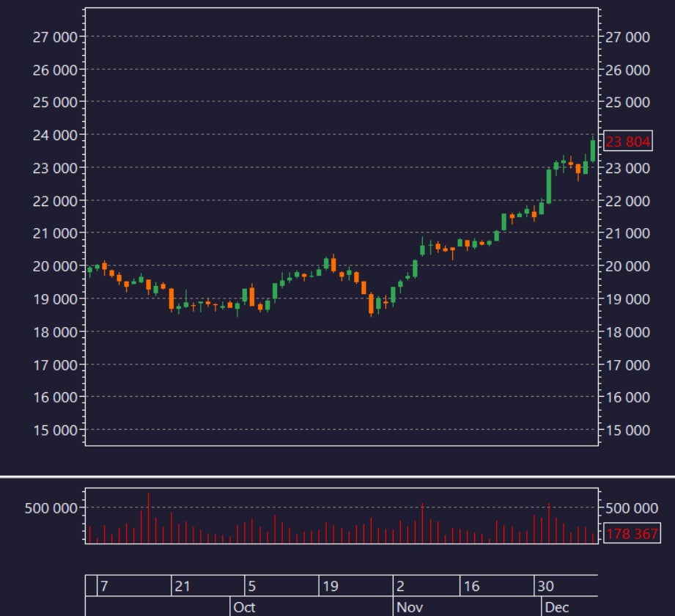
Task: Click the date label 2 on the time axis
Action: tap(400, 586)
